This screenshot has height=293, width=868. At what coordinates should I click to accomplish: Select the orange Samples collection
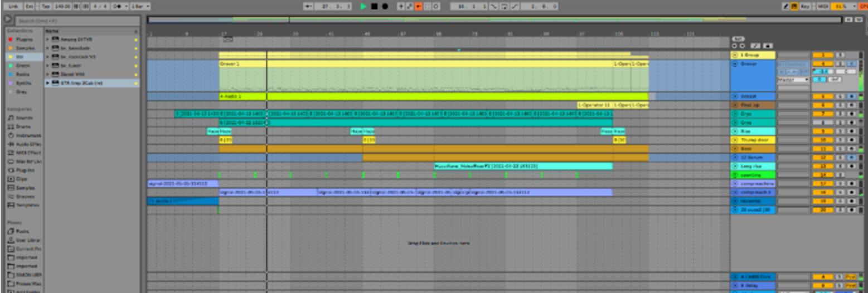click(x=25, y=48)
